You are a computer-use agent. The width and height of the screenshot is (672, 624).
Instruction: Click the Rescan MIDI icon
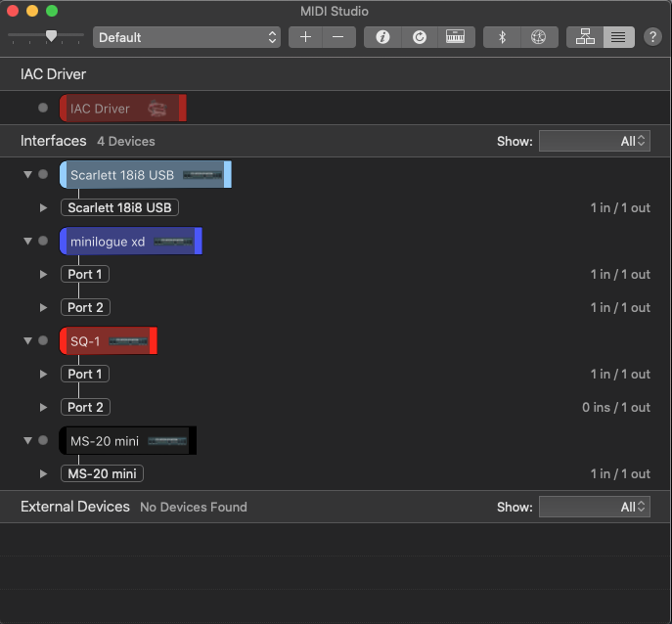(x=420, y=37)
